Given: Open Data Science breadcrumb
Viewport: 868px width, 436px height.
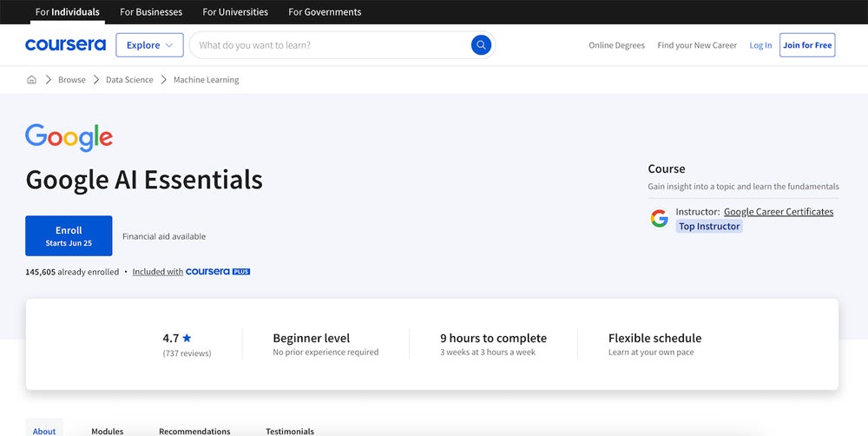Looking at the screenshot, I should [x=129, y=80].
